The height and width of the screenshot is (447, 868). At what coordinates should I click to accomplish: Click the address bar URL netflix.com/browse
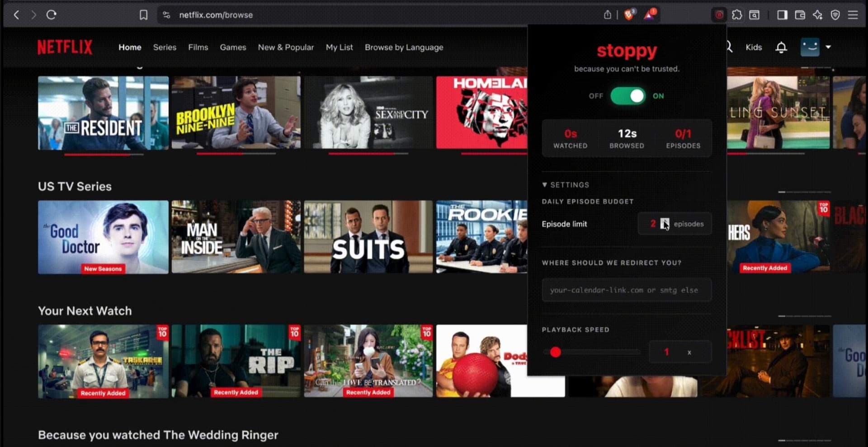tap(216, 15)
